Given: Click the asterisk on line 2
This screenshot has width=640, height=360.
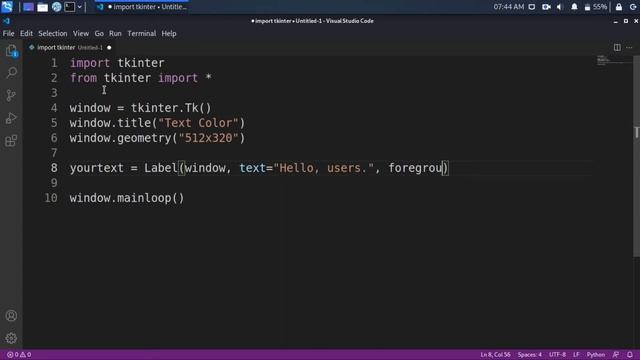Looking at the screenshot, I should (x=208, y=77).
